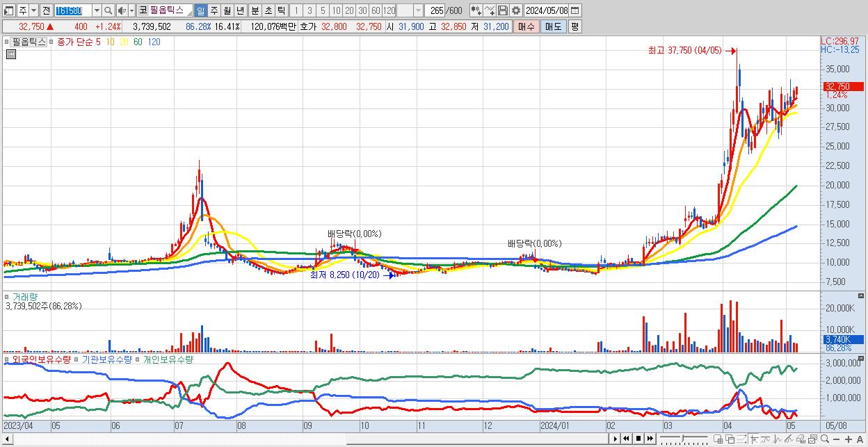Click the line overlay tool icon beside save

point(490,10)
